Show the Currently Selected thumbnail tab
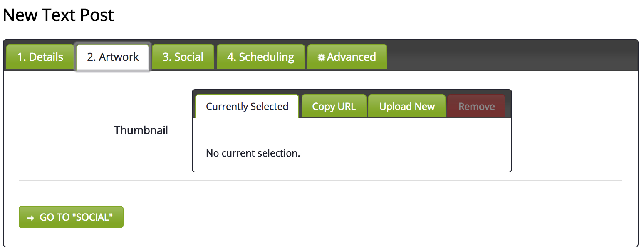644x249 pixels. 247,107
